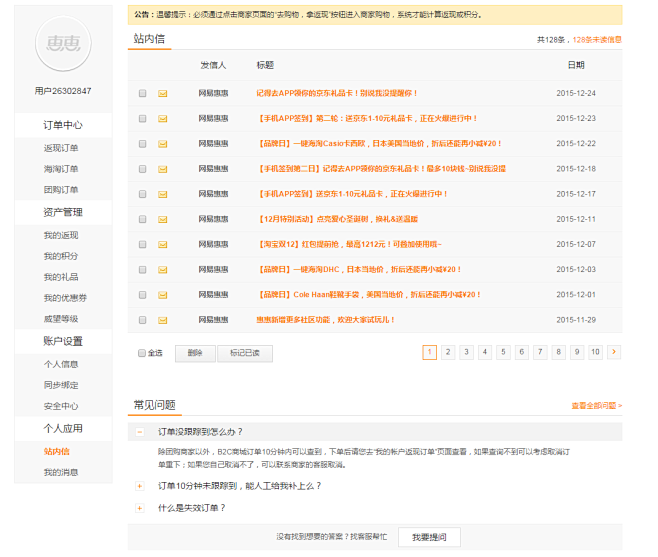The height and width of the screenshot is (557, 658).
Task: Jump to page 5 in pagination
Action: [x=503, y=352]
